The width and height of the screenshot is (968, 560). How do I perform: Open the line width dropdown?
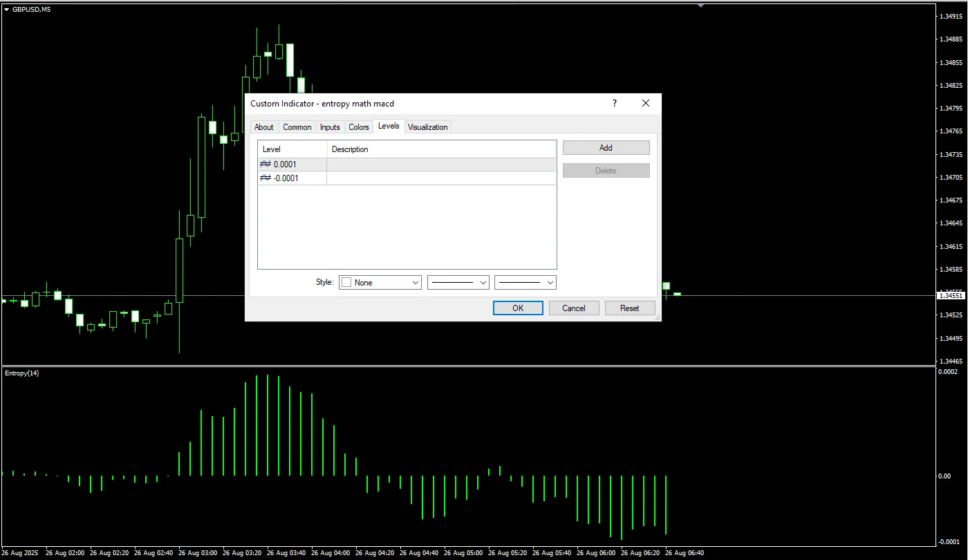tap(525, 283)
